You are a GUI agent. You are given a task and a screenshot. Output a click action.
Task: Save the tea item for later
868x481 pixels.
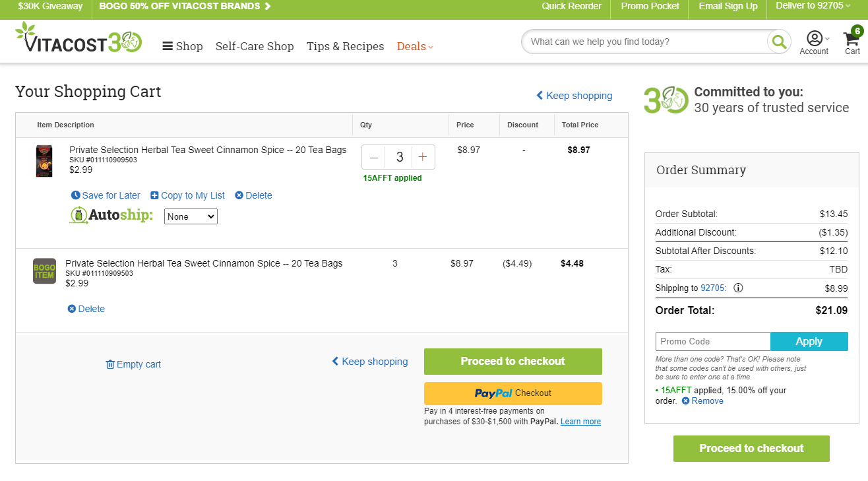tap(106, 195)
